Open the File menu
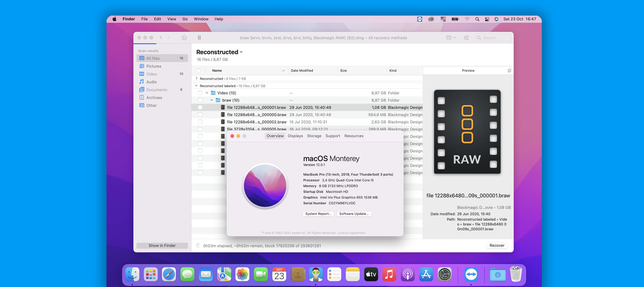The height and width of the screenshot is (287, 644). [144, 19]
